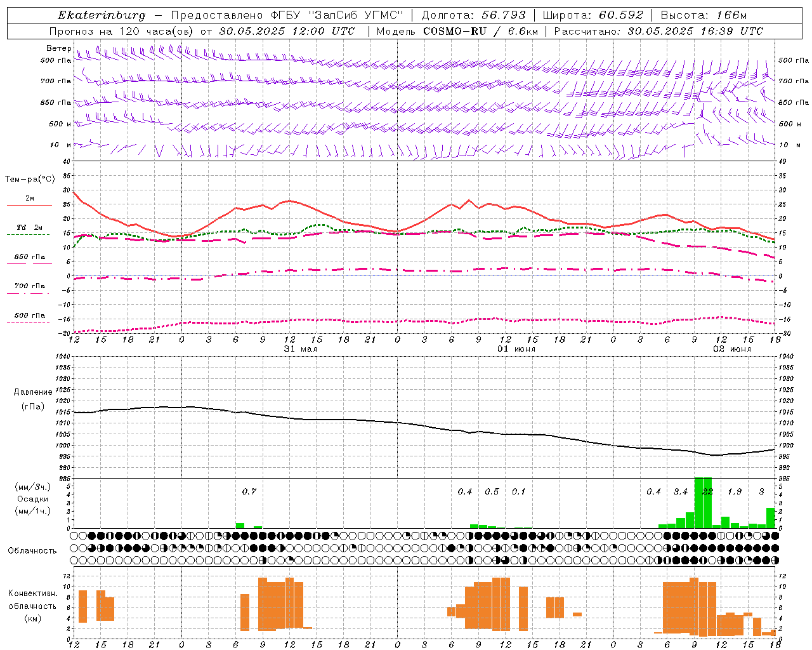Click the 'Конвективн.' convective cloud label
The image size is (812, 650).
(33, 594)
